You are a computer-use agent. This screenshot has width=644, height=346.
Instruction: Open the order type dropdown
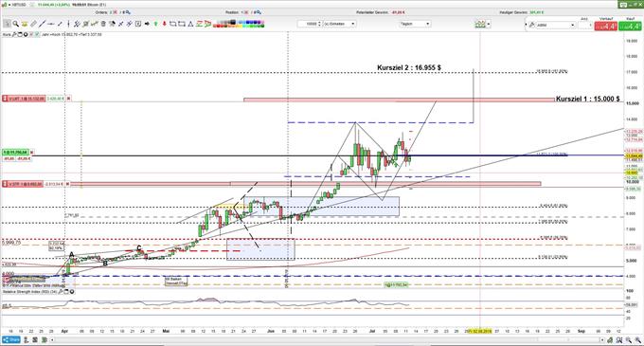555,25
